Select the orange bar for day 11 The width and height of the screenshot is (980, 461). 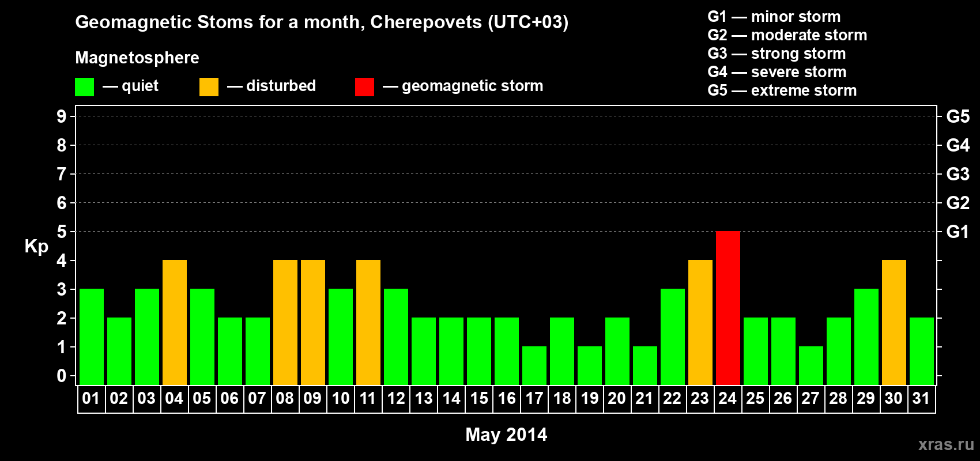pyautogui.click(x=368, y=323)
